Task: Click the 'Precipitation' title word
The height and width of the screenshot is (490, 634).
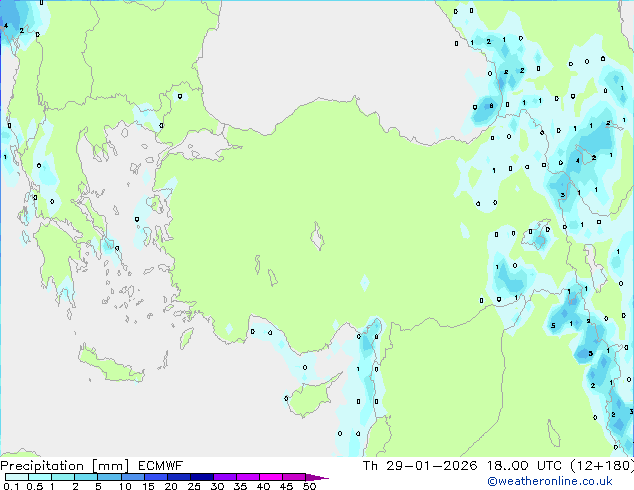Action: pyautogui.click(x=42, y=466)
